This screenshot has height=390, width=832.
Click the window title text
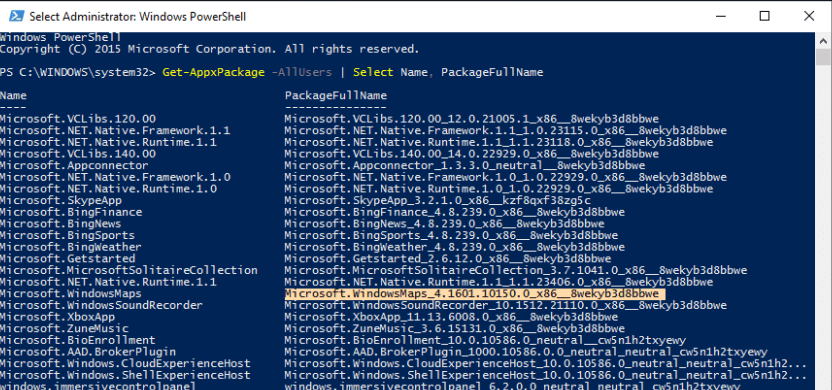(x=137, y=16)
